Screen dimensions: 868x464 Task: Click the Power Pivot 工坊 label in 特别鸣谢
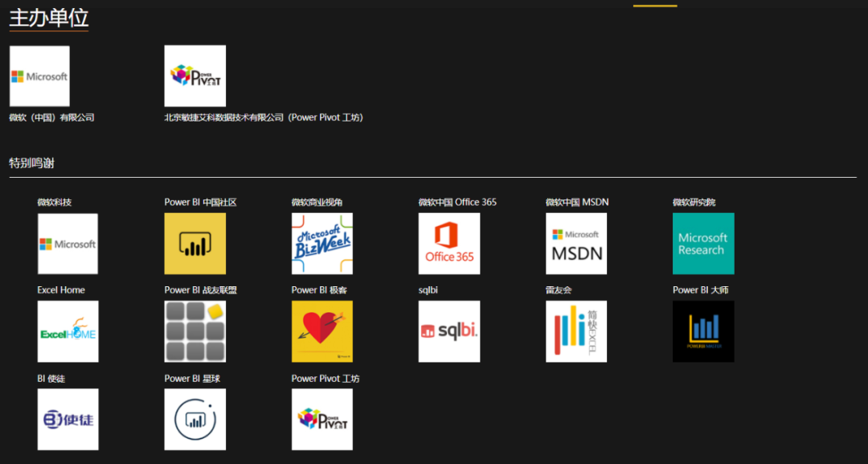[x=325, y=378]
